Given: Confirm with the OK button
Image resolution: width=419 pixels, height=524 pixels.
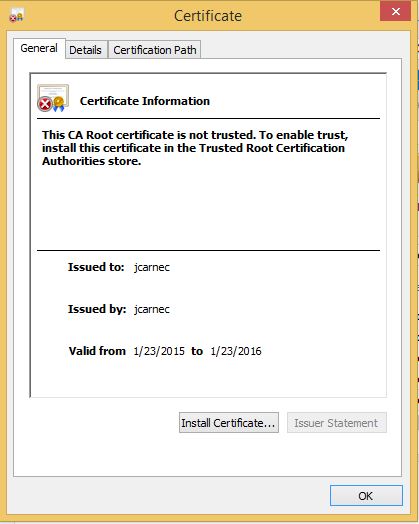Looking at the screenshot, I should (366, 496).
